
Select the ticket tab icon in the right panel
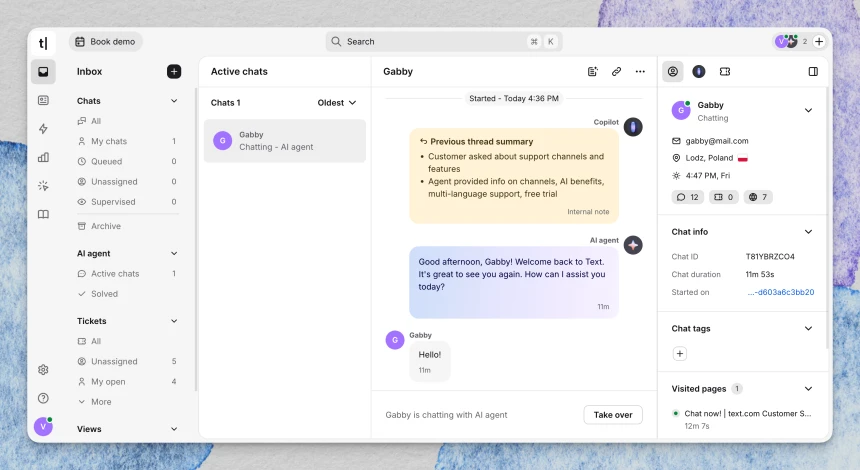tap(725, 71)
